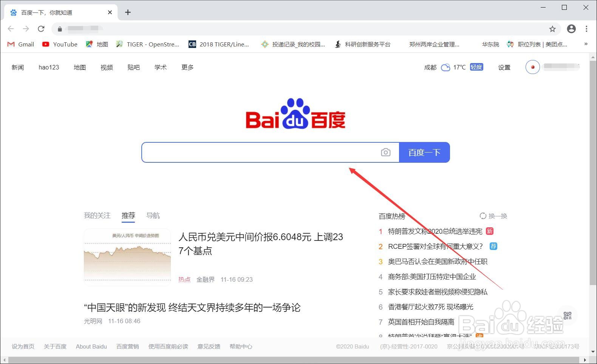Screen dimensions: 597x364
Task: Open 学术 navigation link
Action: (161, 67)
